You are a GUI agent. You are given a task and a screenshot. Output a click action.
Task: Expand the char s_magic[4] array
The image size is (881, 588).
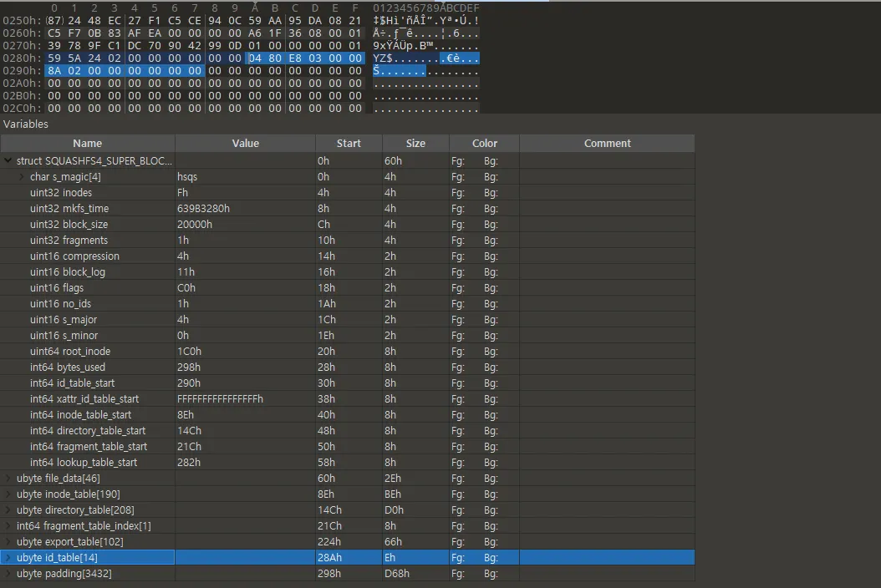click(22, 176)
